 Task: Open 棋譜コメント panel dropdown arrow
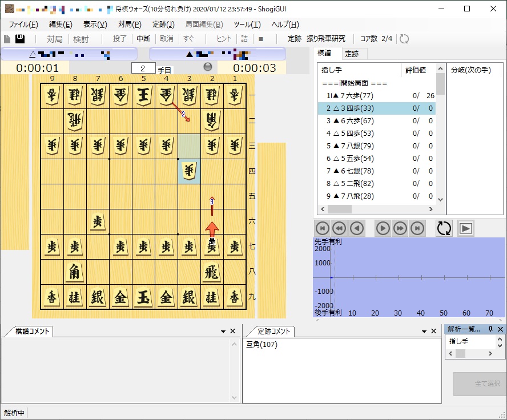223,332
